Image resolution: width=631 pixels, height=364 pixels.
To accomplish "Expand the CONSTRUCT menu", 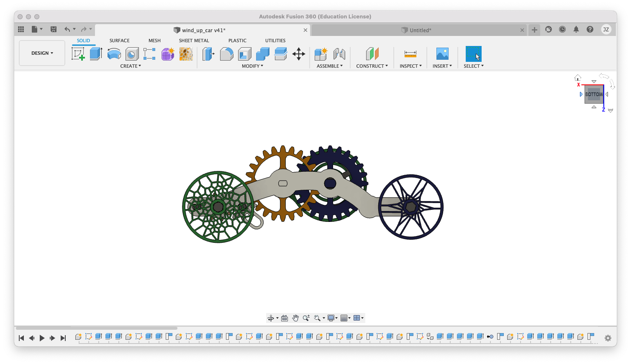I will [x=372, y=66].
